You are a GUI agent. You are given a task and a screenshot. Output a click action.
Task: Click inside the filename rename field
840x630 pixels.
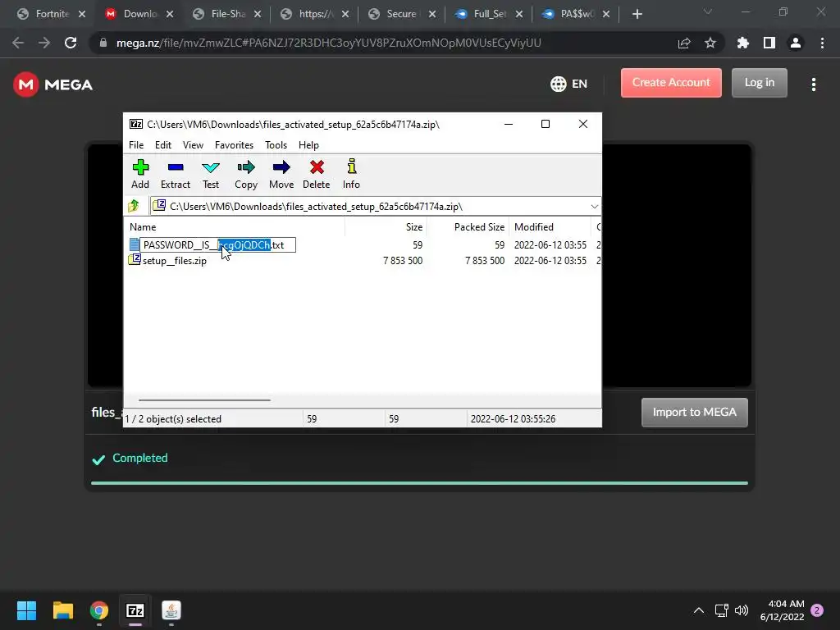pyautogui.click(x=218, y=244)
